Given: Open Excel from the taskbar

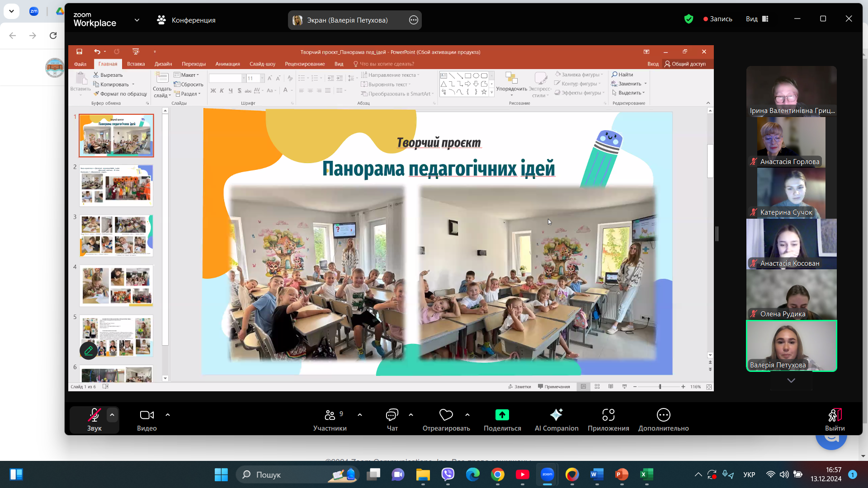Looking at the screenshot, I should click(646, 474).
